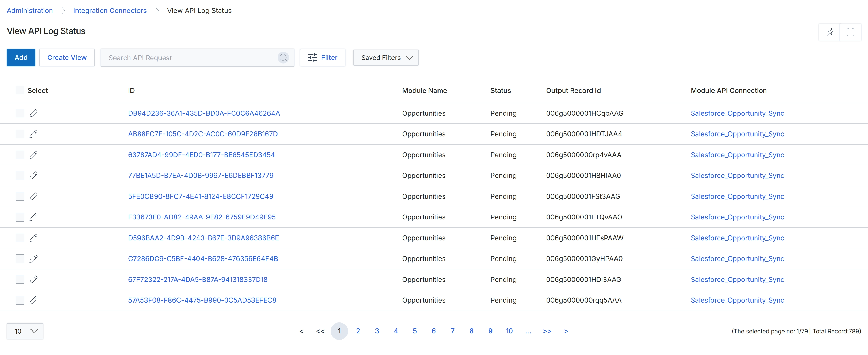Go to page 7

pos(452,331)
